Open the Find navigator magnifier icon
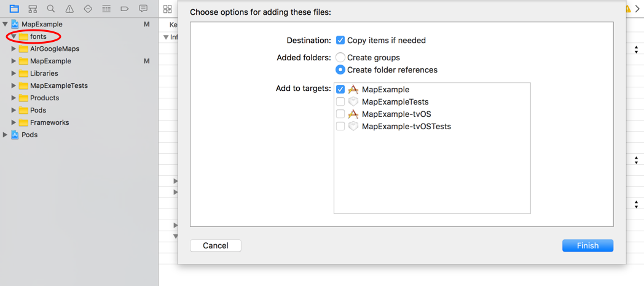Image resolution: width=644 pixels, height=286 pixels. tap(51, 9)
